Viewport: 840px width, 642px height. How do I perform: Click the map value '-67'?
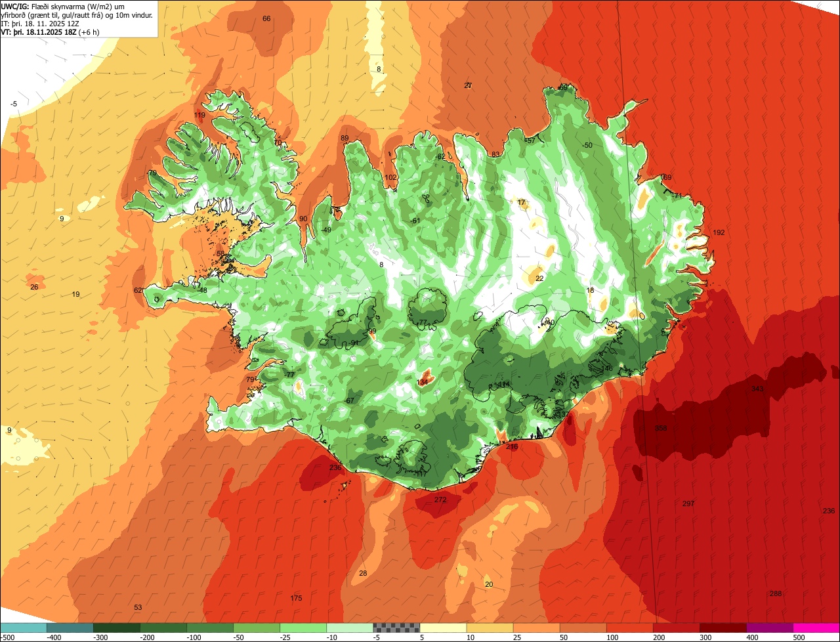pos(350,401)
